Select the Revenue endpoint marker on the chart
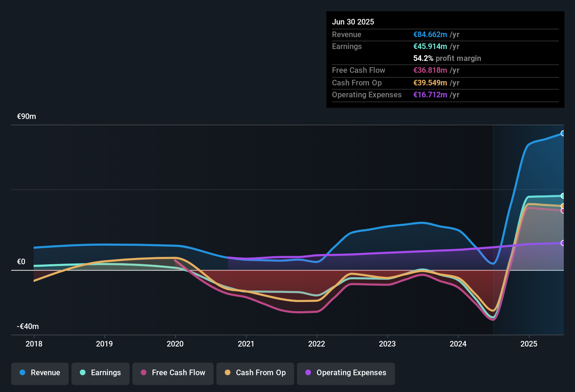Viewport: 575px width, 392px height. tap(563, 133)
